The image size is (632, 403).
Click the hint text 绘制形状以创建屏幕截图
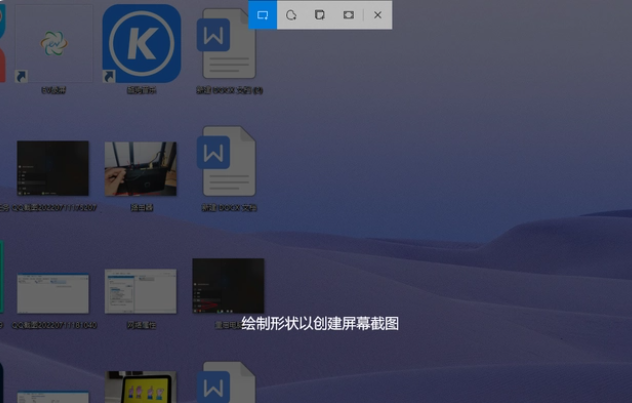coord(320,324)
